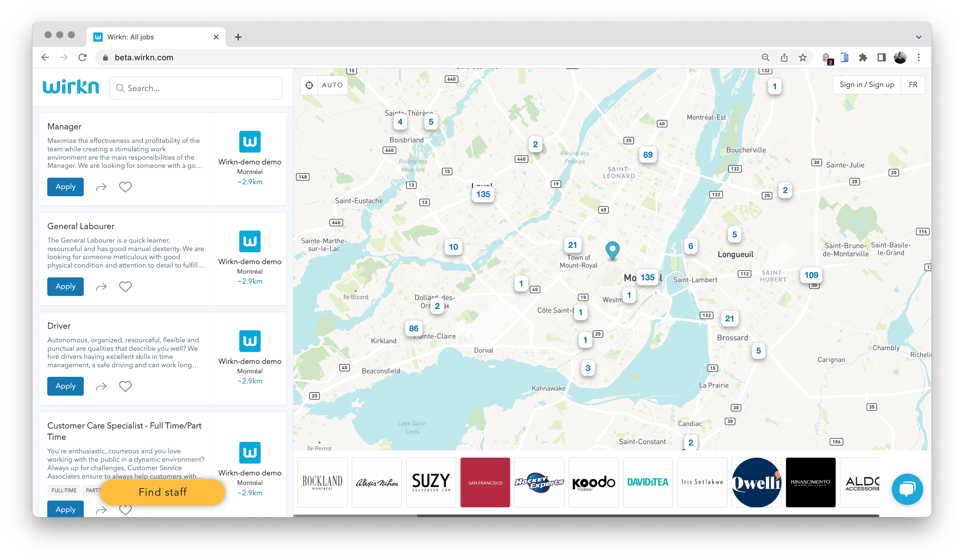This screenshot has height=560, width=964.
Task: Click inside the Search input field
Action: pyautogui.click(x=196, y=88)
